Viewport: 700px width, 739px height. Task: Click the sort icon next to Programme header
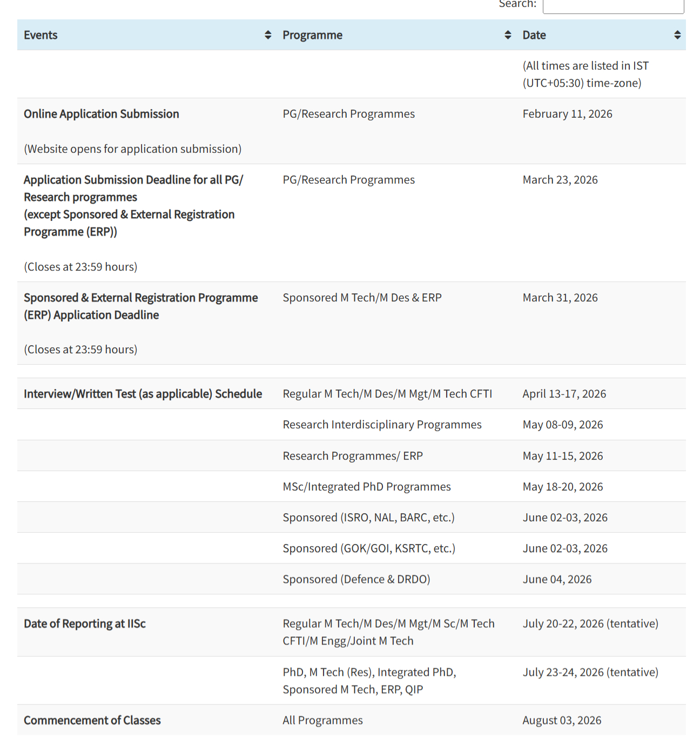(x=507, y=35)
